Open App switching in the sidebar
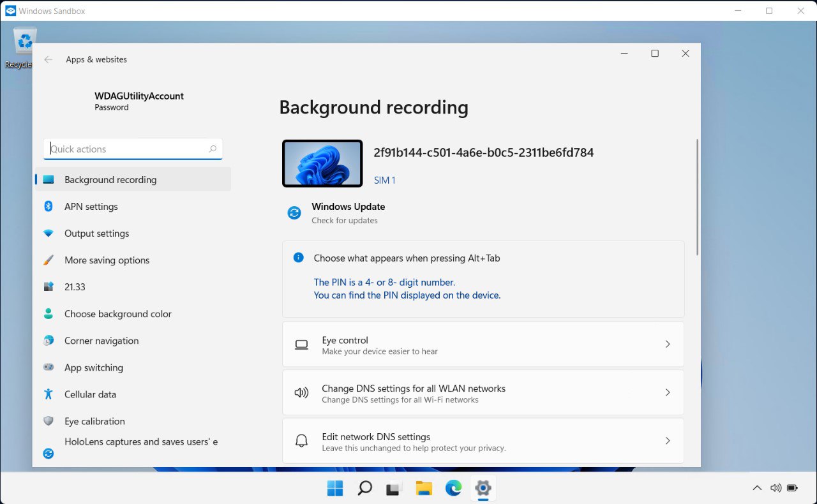Viewport: 817px width, 504px height. [133, 367]
